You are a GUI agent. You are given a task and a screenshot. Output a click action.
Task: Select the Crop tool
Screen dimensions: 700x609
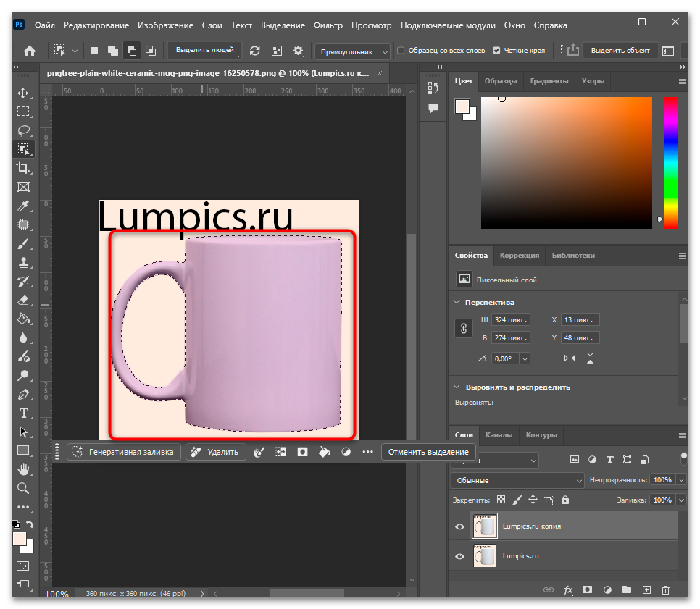pyautogui.click(x=23, y=168)
